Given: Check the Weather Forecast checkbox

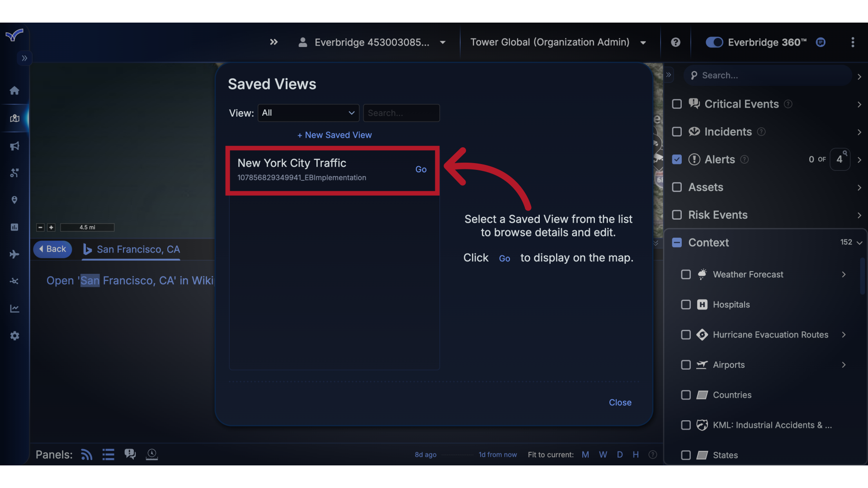Looking at the screenshot, I should point(685,274).
